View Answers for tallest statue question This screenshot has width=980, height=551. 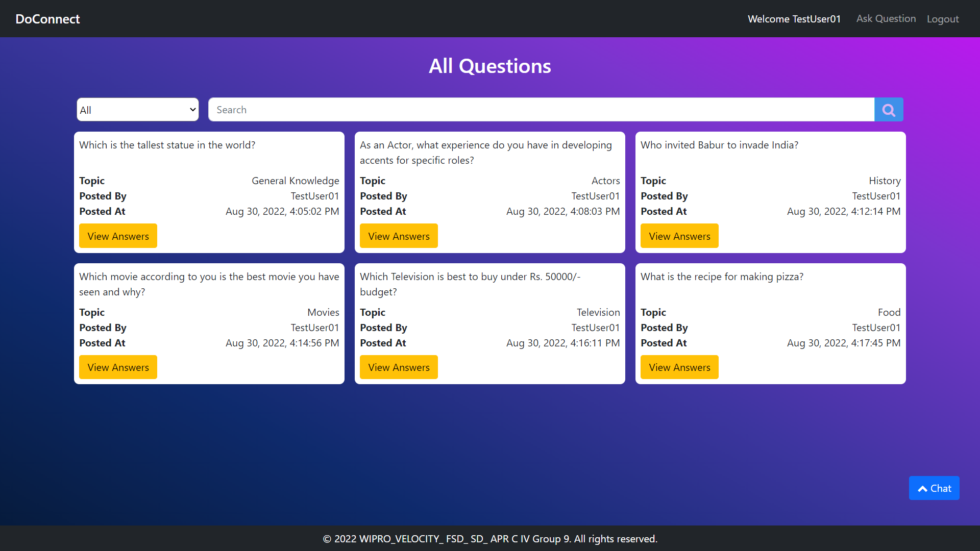[x=118, y=236]
